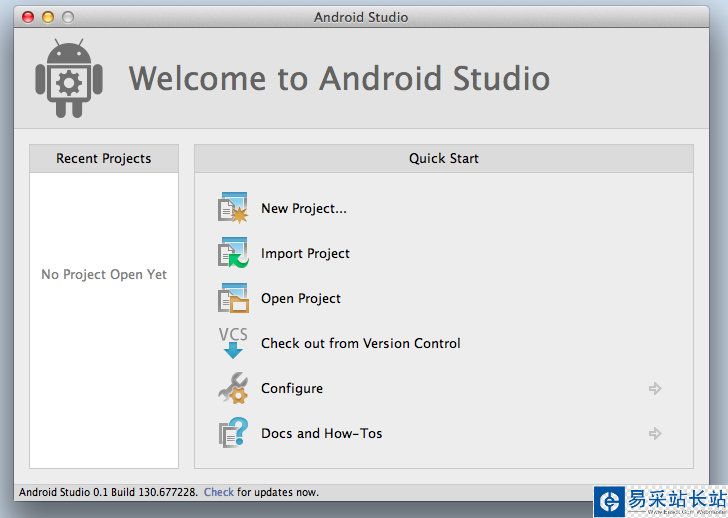The image size is (728, 518).
Task: Click the Open Project folder icon
Action: click(233, 298)
